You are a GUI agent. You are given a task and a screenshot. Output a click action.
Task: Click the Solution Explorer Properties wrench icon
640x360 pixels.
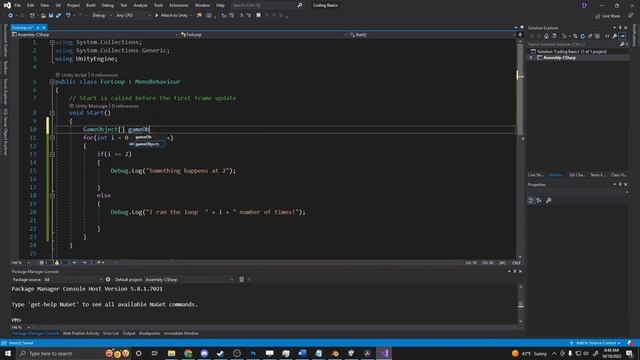coord(614,36)
